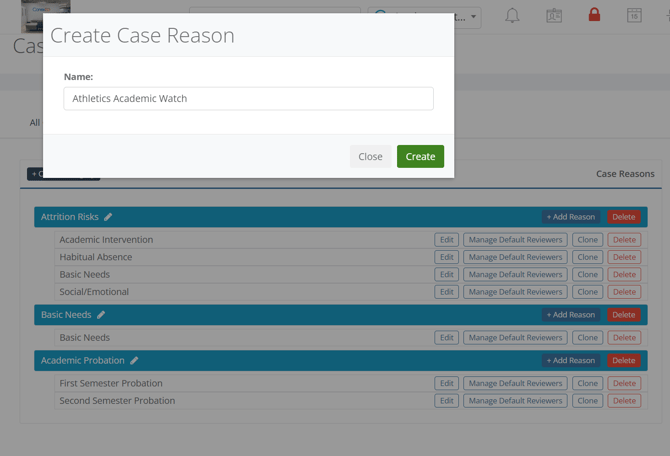Manage Default Reviewers for Social/Emotional
Screen dimensions: 670x456
click(515, 292)
